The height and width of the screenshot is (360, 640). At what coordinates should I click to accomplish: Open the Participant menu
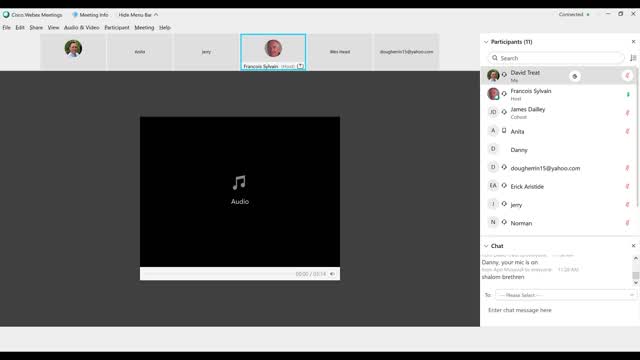pyautogui.click(x=117, y=27)
